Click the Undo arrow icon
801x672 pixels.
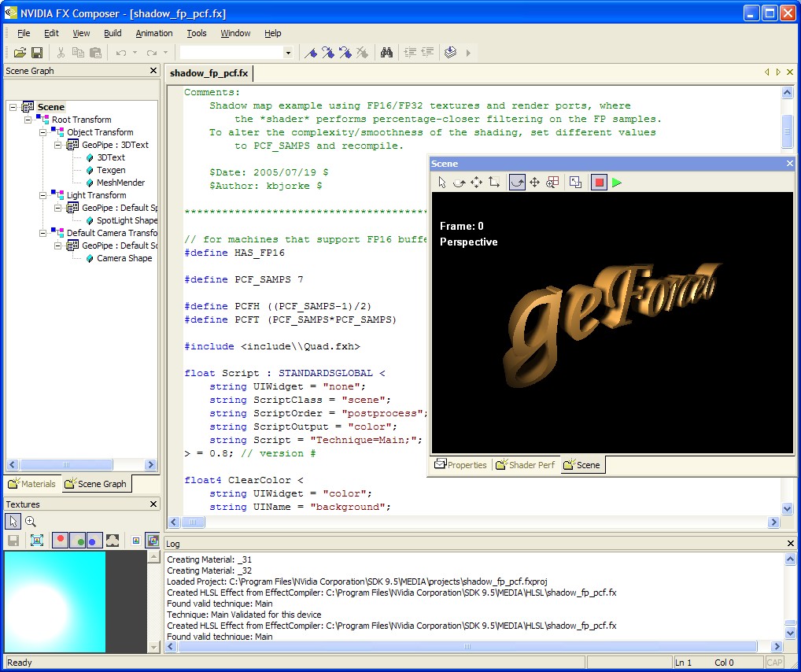(121, 53)
